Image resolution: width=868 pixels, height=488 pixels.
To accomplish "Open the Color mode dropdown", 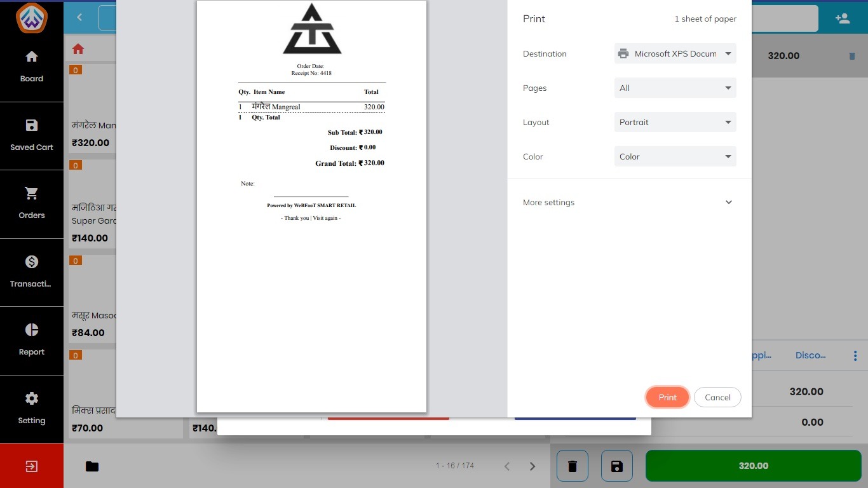I will click(x=675, y=157).
